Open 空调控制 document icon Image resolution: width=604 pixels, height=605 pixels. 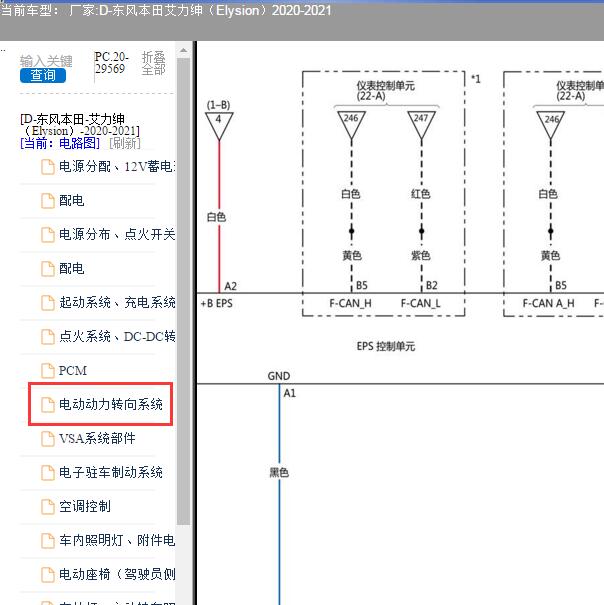[x=48, y=506]
